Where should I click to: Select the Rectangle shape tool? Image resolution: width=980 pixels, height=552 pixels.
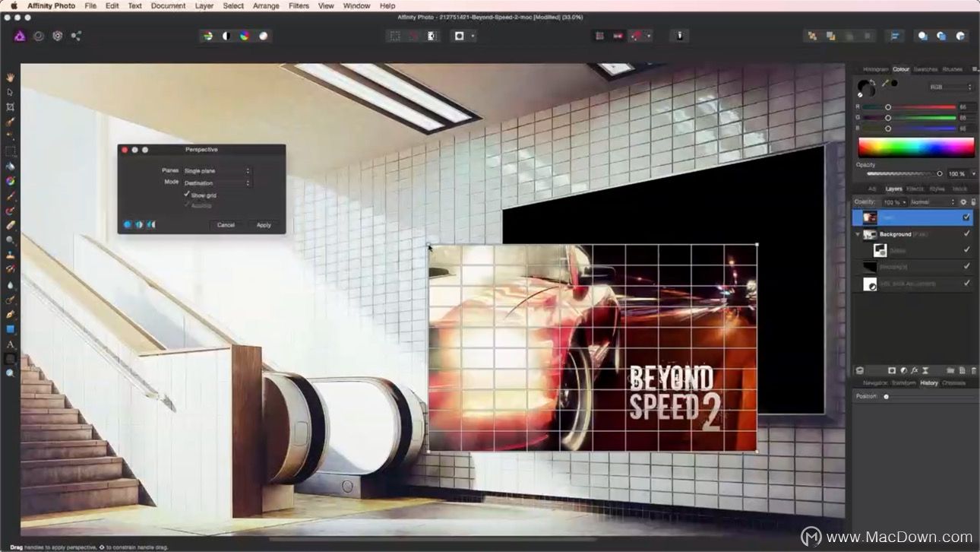coord(10,329)
